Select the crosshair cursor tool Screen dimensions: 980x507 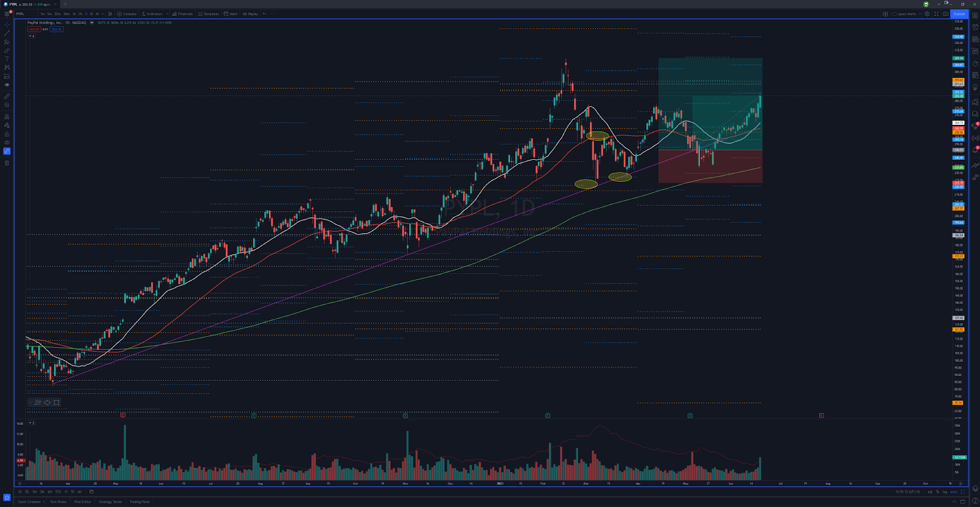click(7, 24)
